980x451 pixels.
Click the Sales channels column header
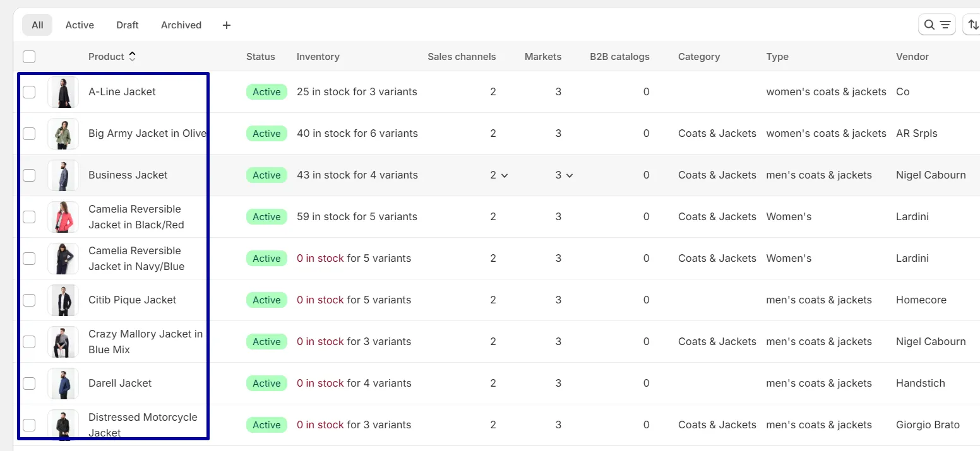[462, 57]
